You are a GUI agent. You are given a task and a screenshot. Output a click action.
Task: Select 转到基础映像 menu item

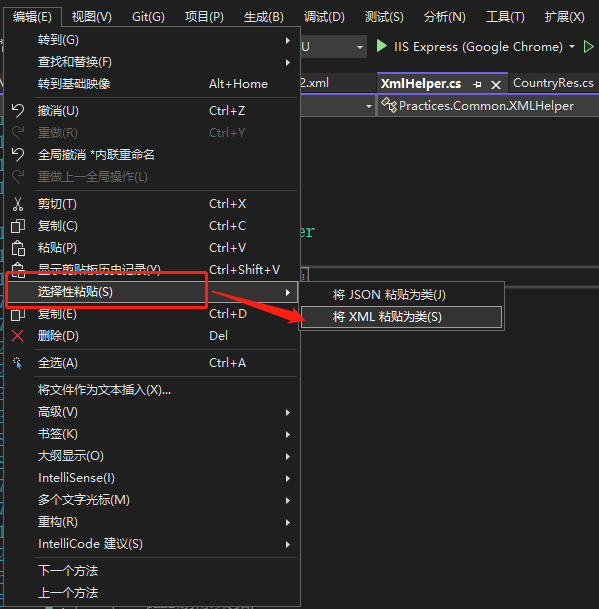tap(152, 84)
